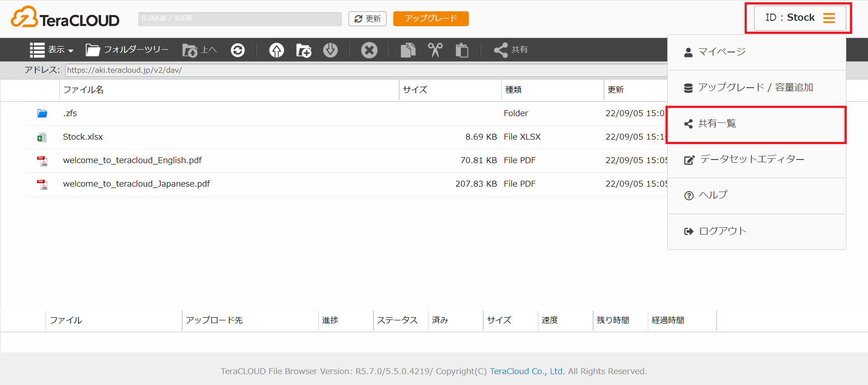Click the storage usage 0.00GB / 10GB bar
The height and width of the screenshot is (385, 868).
(x=240, y=19)
